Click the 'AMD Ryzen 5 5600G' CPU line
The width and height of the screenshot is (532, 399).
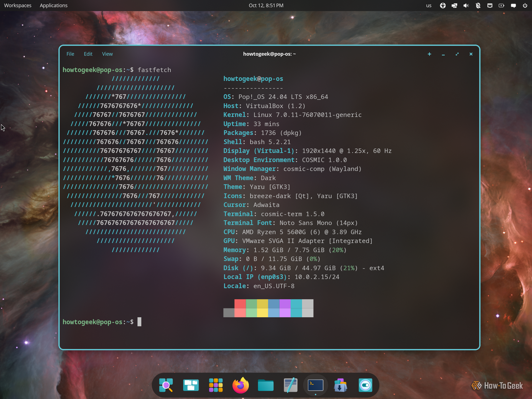click(x=274, y=232)
